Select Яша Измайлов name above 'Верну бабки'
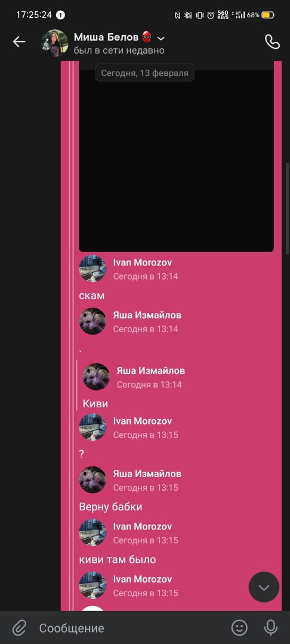The width and height of the screenshot is (290, 644). tap(147, 473)
